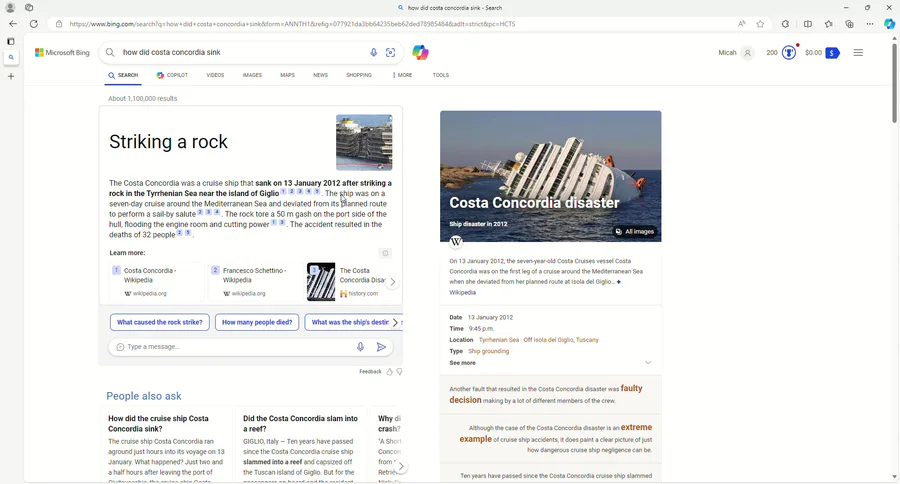Viewport: 900px width, 484px height.
Task: Click the Wikipedia W badge on disaster card
Action: coord(456,242)
